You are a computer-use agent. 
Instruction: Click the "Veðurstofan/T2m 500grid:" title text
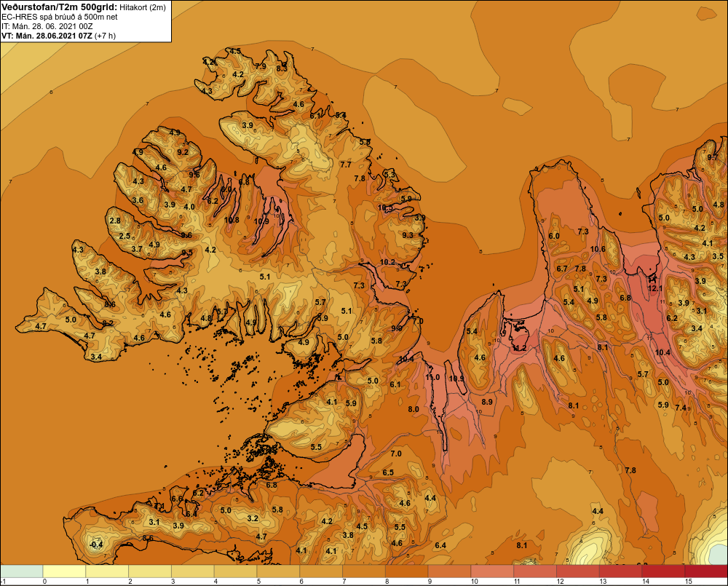pos(60,7)
